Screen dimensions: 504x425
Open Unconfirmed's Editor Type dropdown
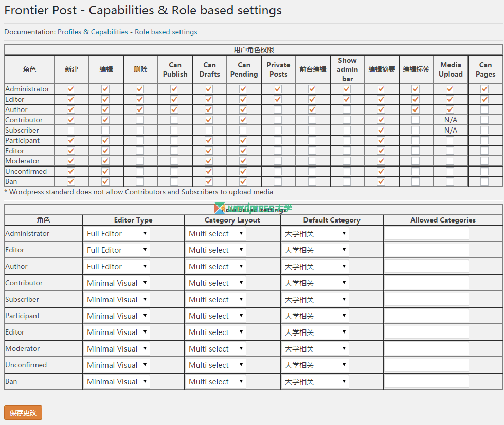point(117,365)
